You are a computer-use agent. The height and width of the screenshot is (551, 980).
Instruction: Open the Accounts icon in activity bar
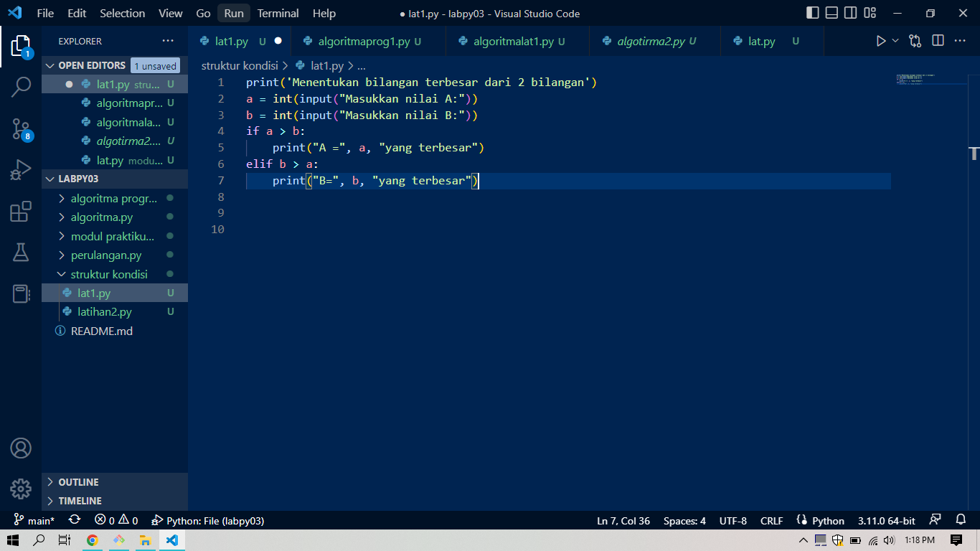(x=21, y=448)
